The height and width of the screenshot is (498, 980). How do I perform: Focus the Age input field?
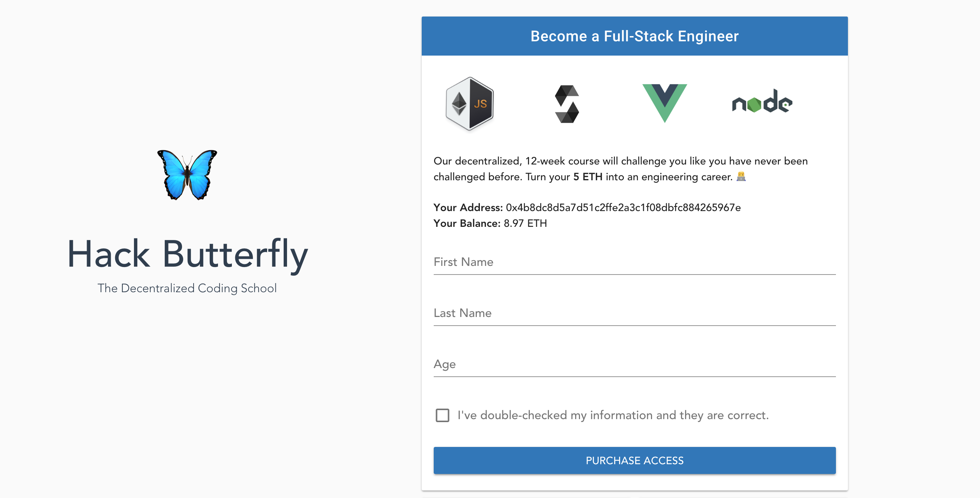[x=634, y=364]
